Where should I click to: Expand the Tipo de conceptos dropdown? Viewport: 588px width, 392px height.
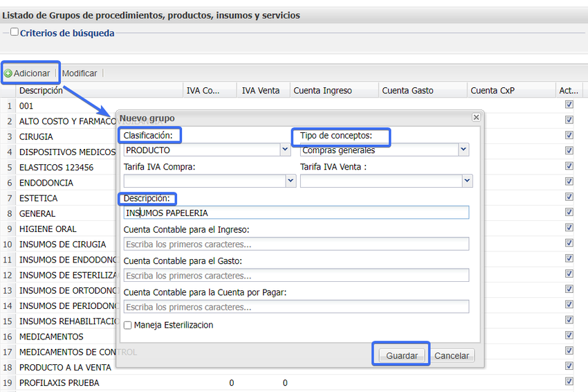[x=463, y=150]
